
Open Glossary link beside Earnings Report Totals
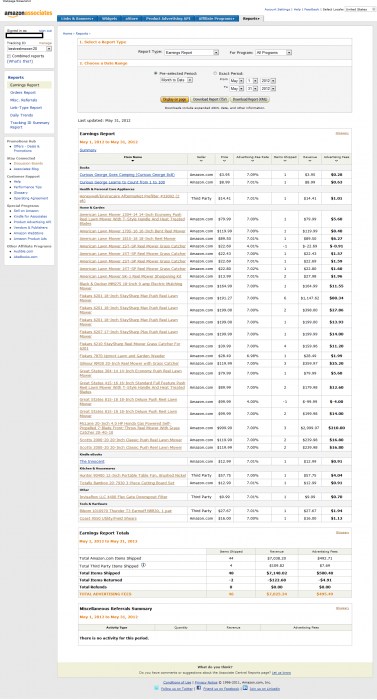(342, 533)
